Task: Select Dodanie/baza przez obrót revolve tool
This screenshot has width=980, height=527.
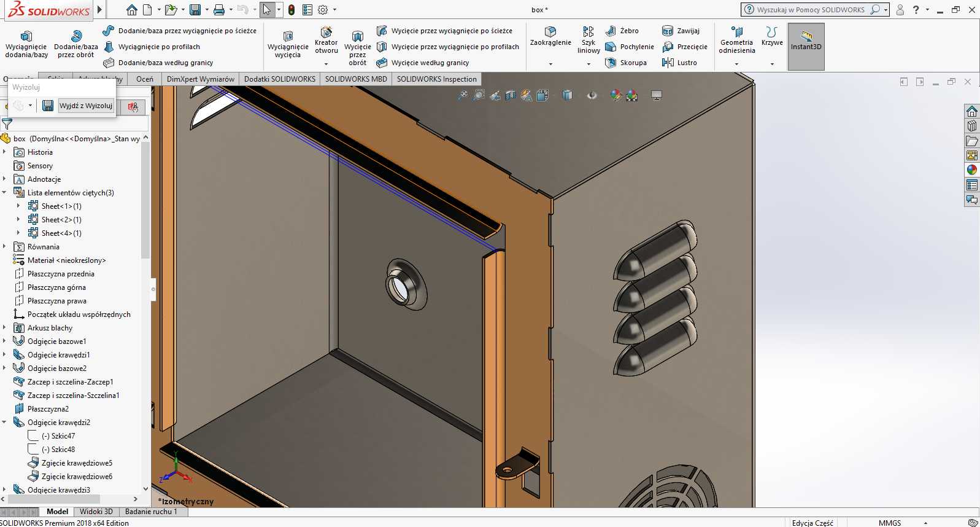Action: (x=76, y=45)
